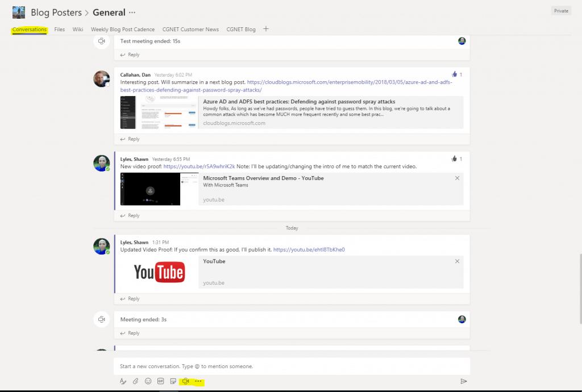Click participant avatar on Meeting ended: 3s row
The height and width of the screenshot is (392, 582).
pyautogui.click(x=462, y=319)
